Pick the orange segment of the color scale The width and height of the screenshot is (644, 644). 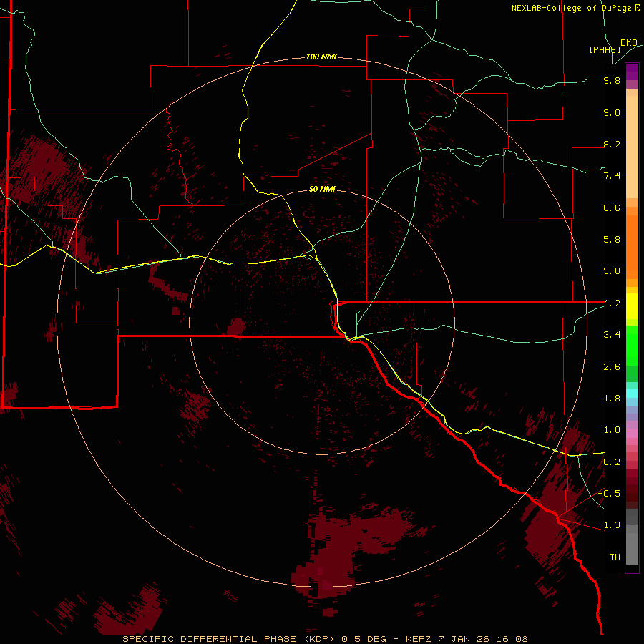click(632, 247)
